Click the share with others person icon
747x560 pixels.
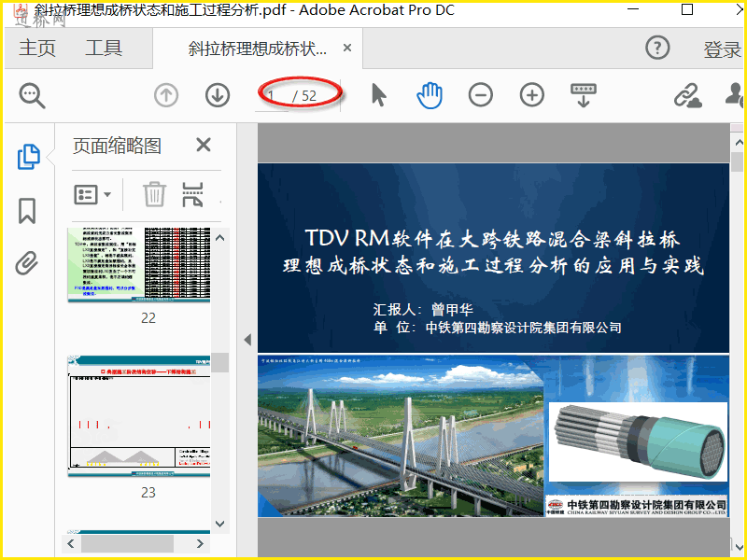tap(735, 95)
